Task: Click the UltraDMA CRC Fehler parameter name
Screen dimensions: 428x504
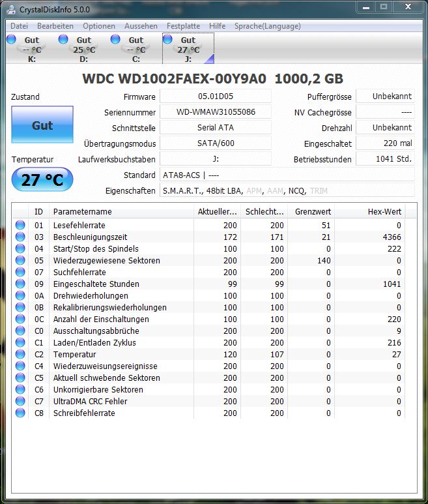Action: click(x=90, y=401)
